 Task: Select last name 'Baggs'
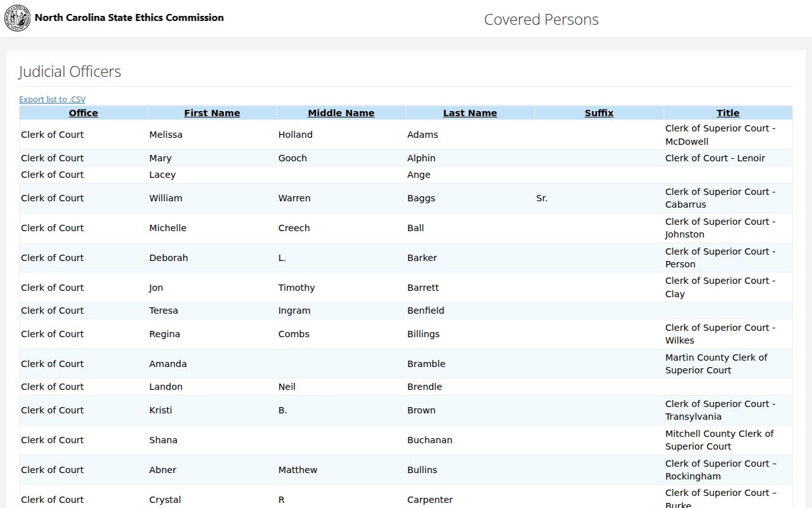coord(421,198)
